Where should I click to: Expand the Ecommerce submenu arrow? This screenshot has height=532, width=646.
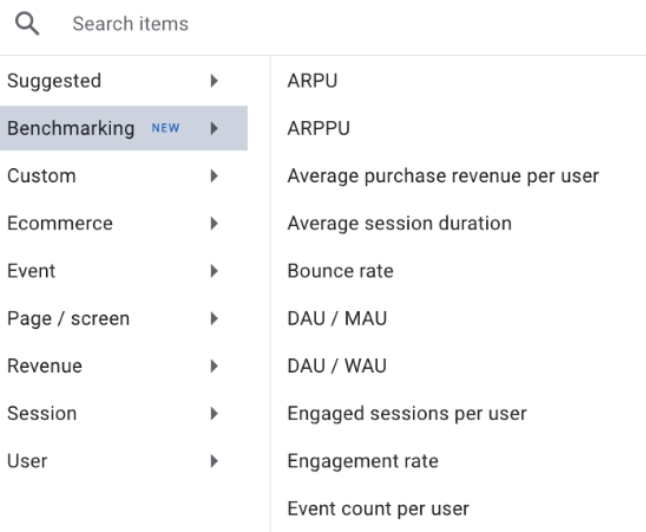click(x=214, y=223)
